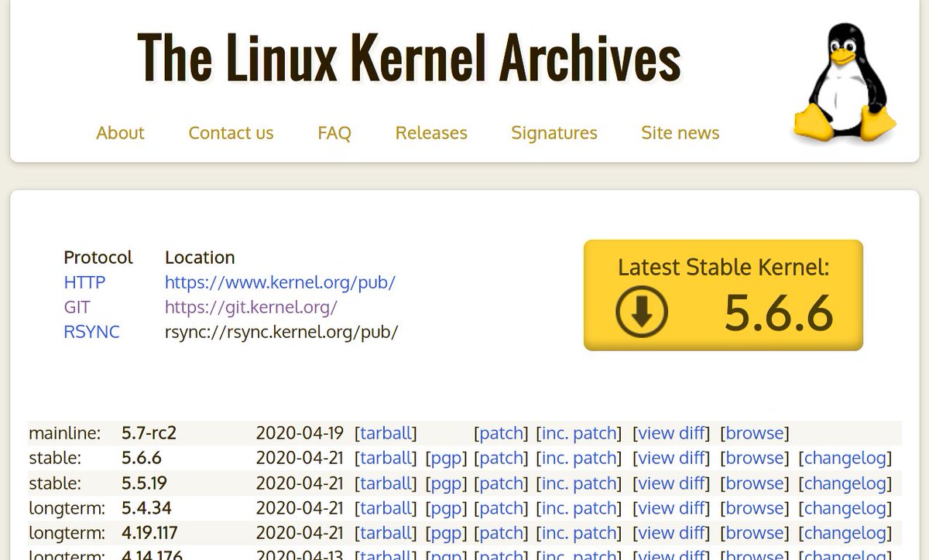Screen dimensions: 929x560
Task: Open patch for stable 5.5.19
Action: (501, 483)
